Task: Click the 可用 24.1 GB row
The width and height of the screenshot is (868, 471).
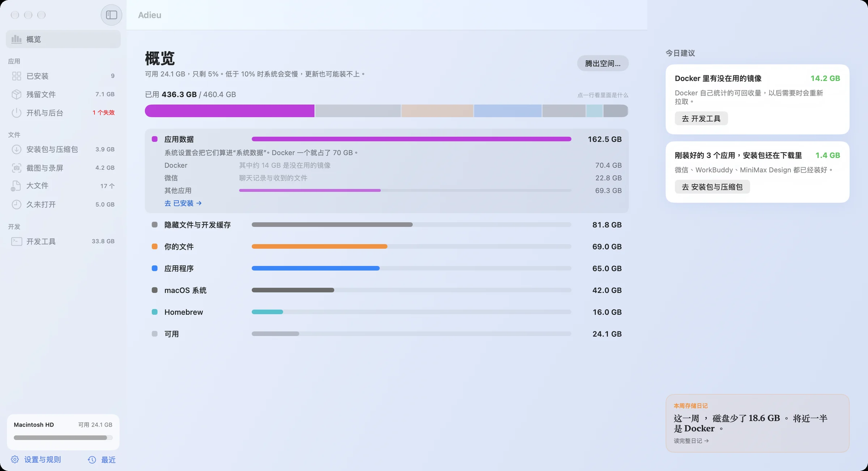Action: (x=387, y=334)
